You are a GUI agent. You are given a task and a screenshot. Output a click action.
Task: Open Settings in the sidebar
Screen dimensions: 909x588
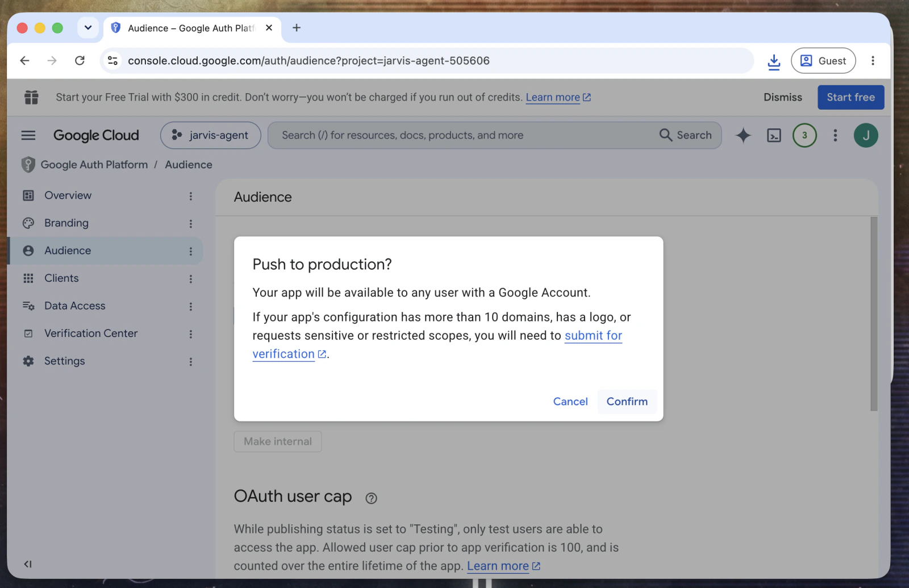(x=65, y=361)
